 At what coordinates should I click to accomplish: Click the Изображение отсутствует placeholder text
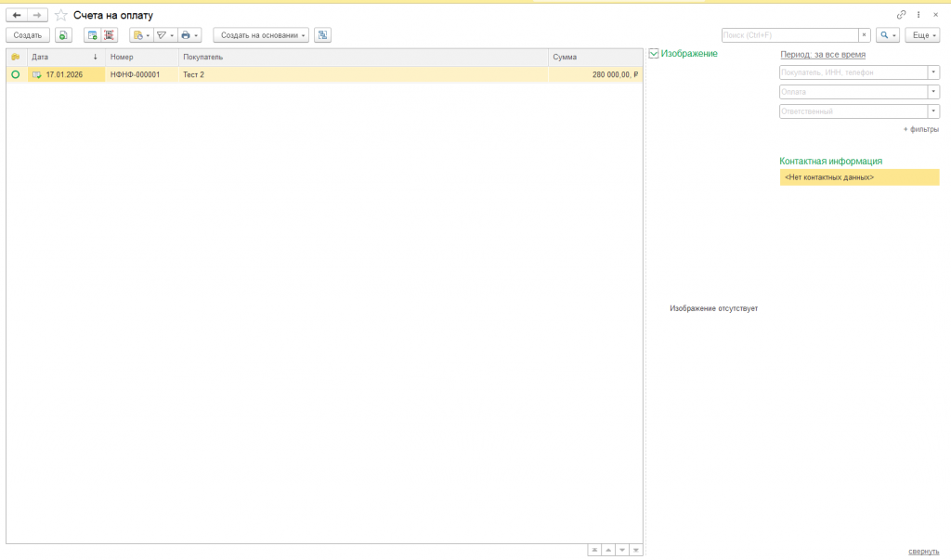point(713,308)
